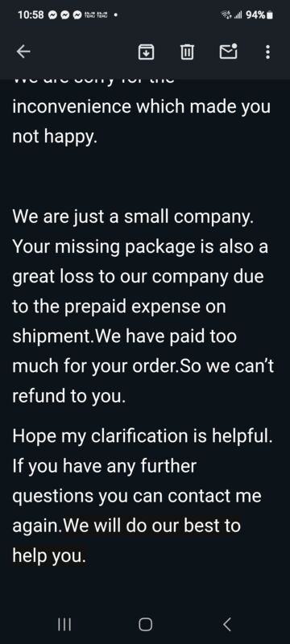Tap the highlighted "help you." text
The width and height of the screenshot is (290, 644).
point(49,555)
